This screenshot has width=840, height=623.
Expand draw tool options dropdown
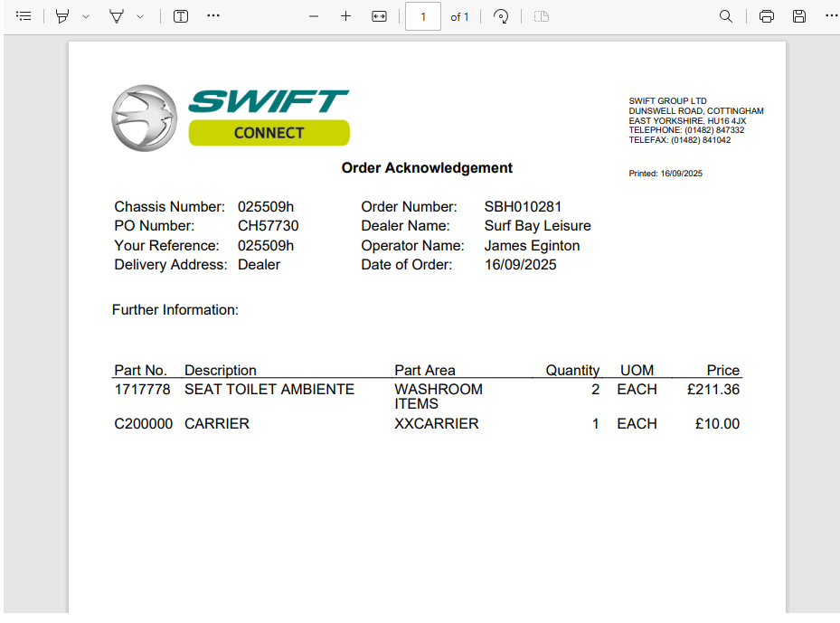[140, 16]
